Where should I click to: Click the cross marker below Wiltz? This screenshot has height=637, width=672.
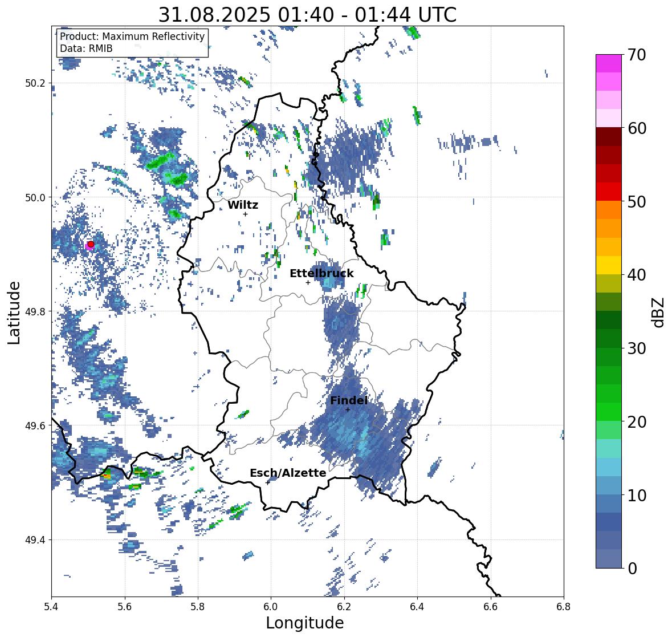point(245,214)
